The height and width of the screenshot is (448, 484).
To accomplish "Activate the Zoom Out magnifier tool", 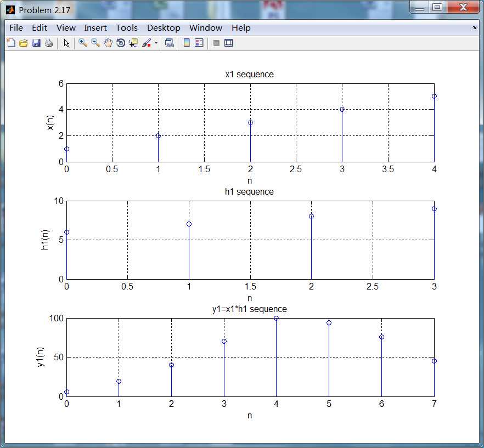I will (x=95, y=43).
